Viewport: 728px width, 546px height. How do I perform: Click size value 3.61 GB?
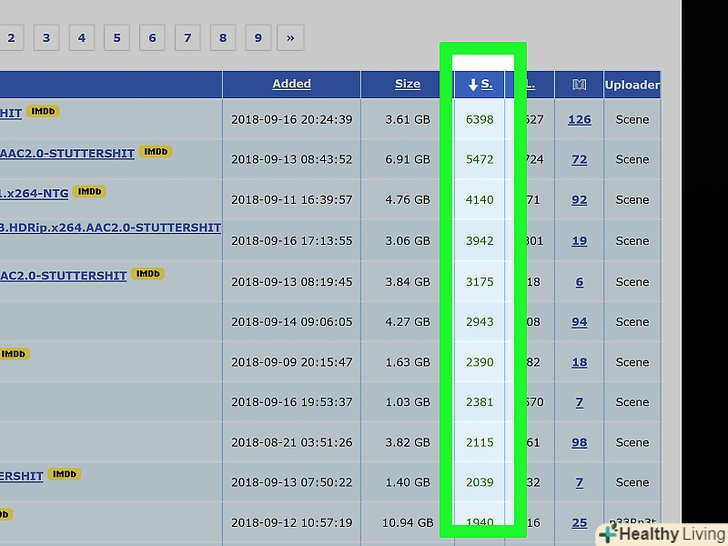point(408,120)
